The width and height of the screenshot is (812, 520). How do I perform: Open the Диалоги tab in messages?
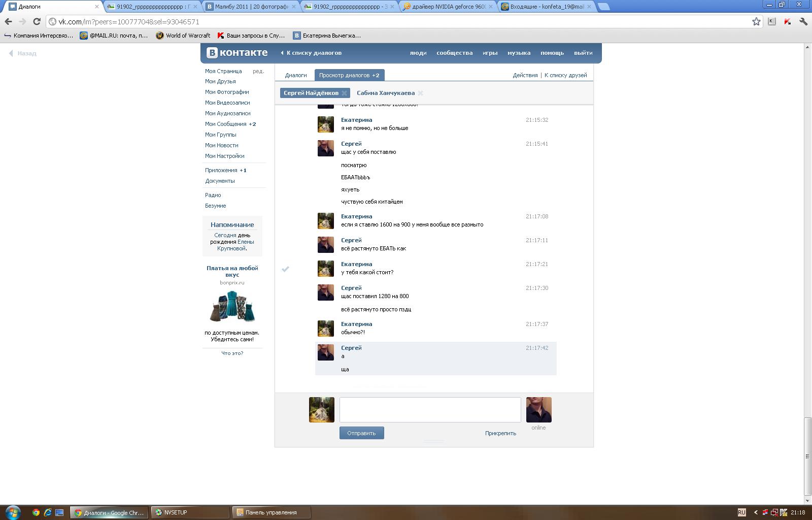(x=296, y=75)
